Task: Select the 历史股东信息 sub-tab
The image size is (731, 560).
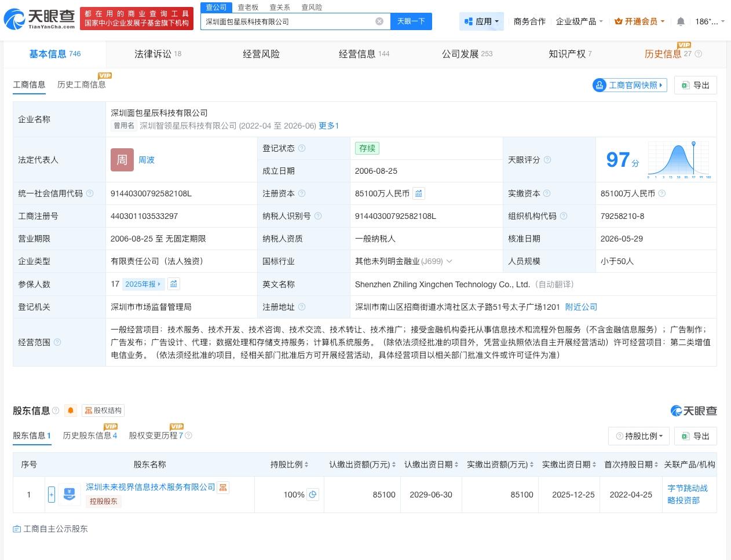Action: click(x=90, y=435)
